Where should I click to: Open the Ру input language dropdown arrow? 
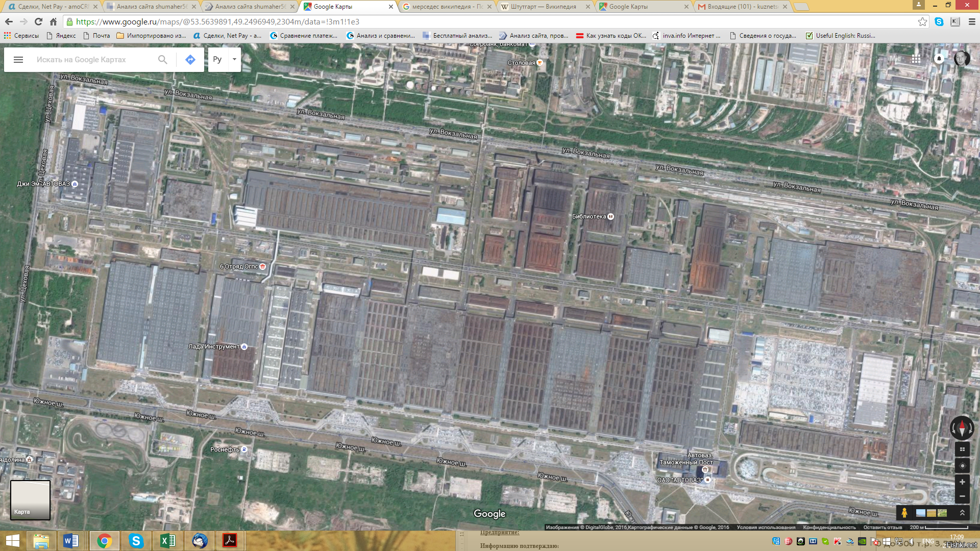(x=234, y=59)
